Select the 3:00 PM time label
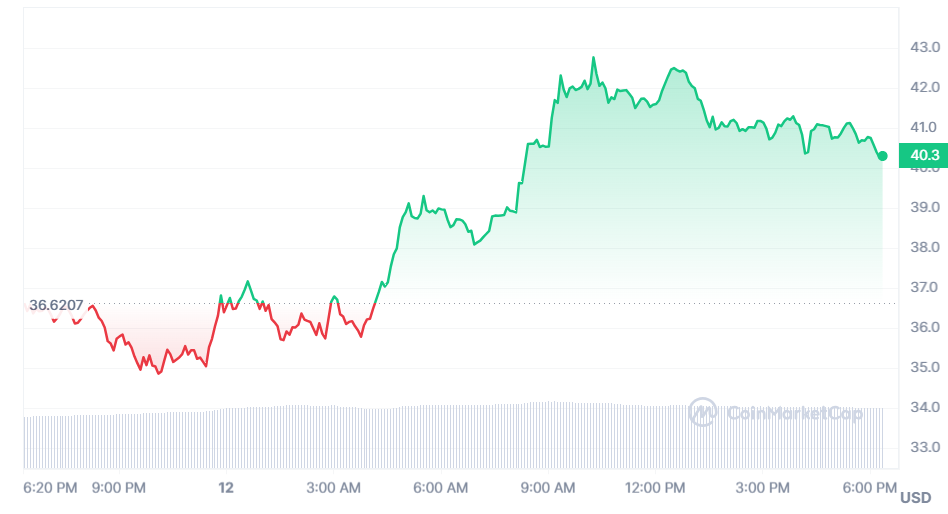The width and height of the screenshot is (948, 514). pyautogui.click(x=763, y=487)
